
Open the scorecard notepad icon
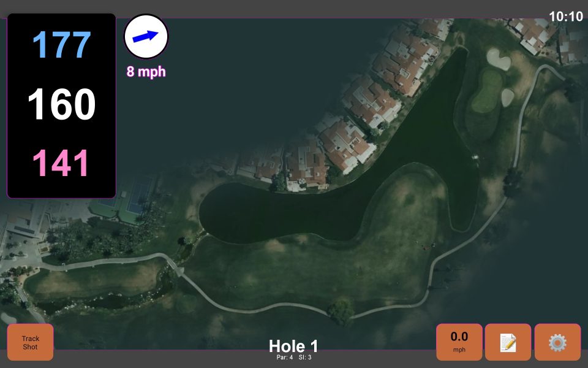508,342
